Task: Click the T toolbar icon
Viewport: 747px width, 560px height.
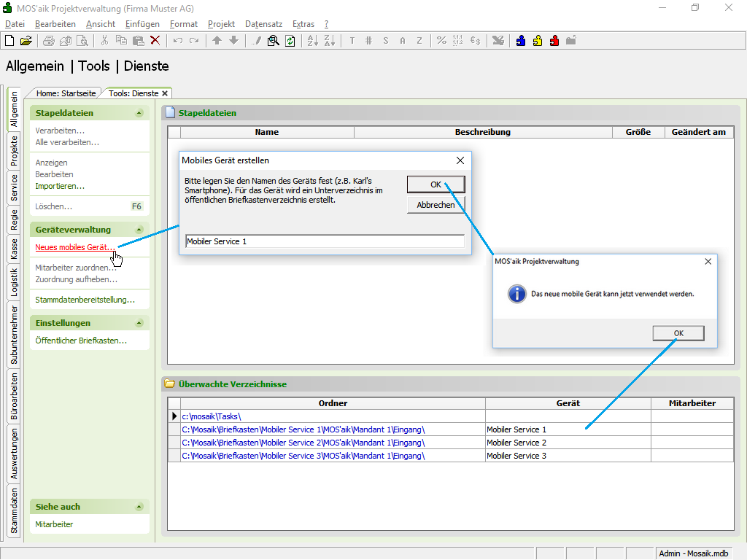Action: coord(352,41)
